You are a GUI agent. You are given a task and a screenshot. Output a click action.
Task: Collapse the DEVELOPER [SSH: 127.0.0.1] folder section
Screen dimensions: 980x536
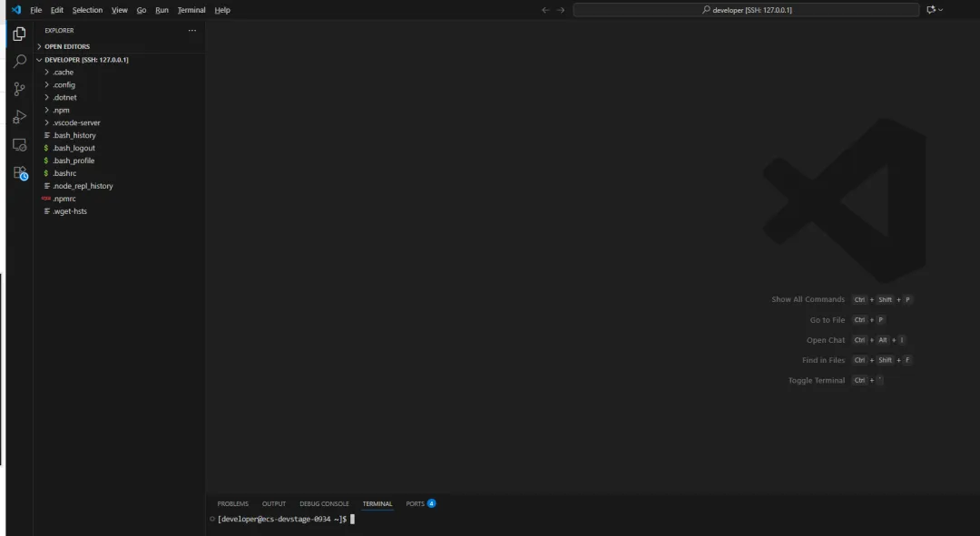click(x=120, y=59)
